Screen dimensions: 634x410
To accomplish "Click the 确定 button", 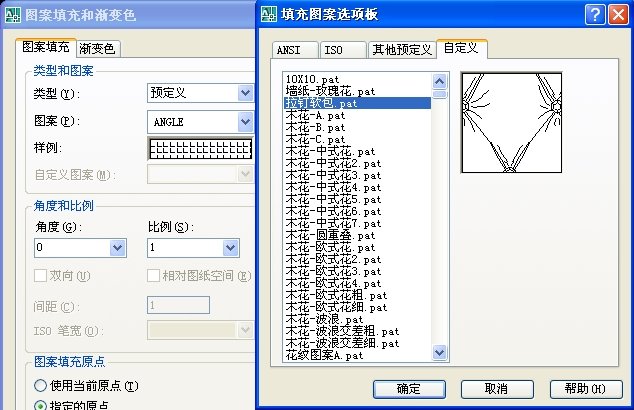I will click(x=409, y=389).
